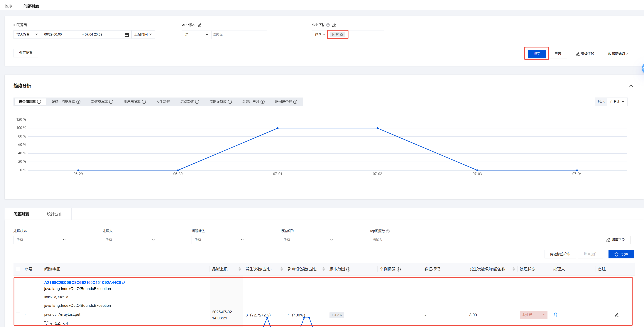
Task: Click the assignee person icon in row 1
Action: [x=555, y=315]
